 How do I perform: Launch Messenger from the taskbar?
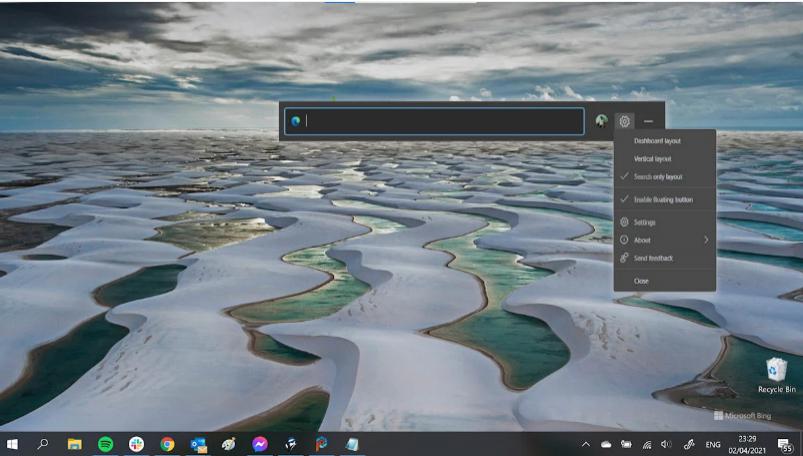tap(259, 443)
